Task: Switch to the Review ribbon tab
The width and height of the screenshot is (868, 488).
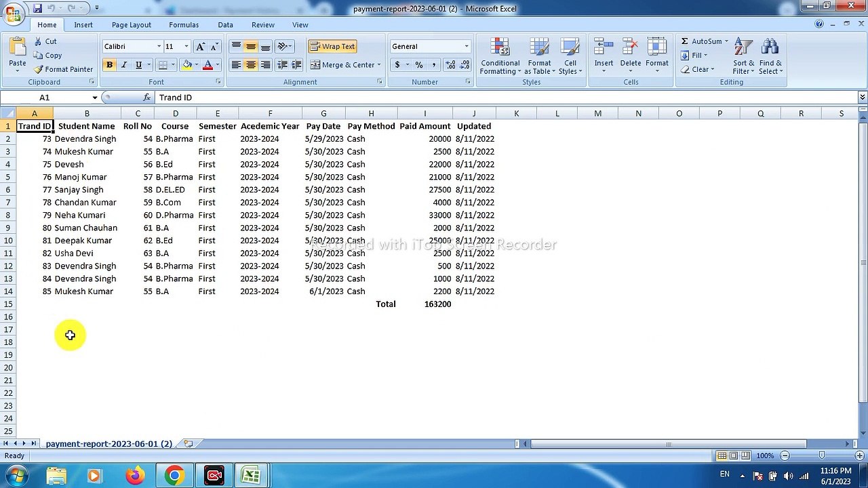Action: pyautogui.click(x=263, y=25)
